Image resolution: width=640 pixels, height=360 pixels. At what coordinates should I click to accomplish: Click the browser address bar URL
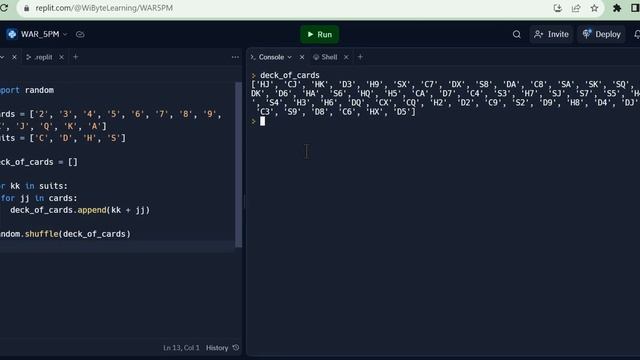pyautogui.click(x=104, y=8)
